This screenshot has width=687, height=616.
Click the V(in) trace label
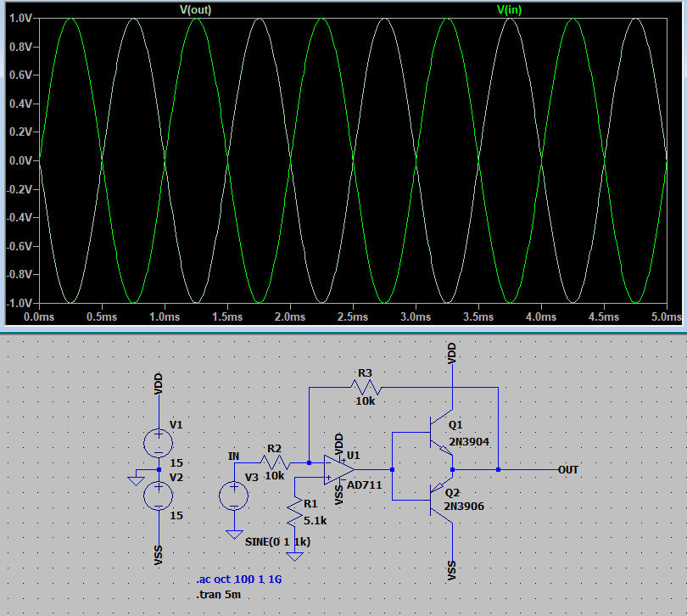509,9
